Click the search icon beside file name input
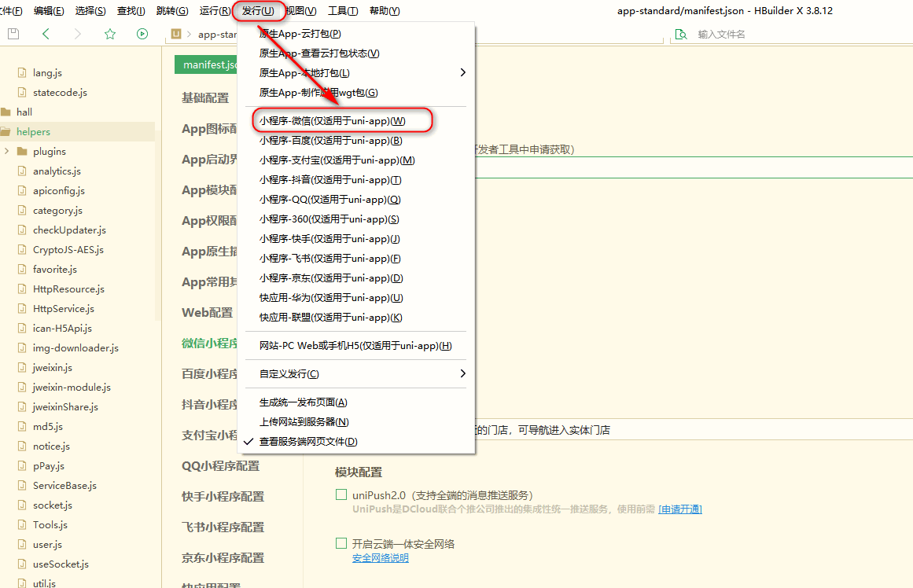 681,34
